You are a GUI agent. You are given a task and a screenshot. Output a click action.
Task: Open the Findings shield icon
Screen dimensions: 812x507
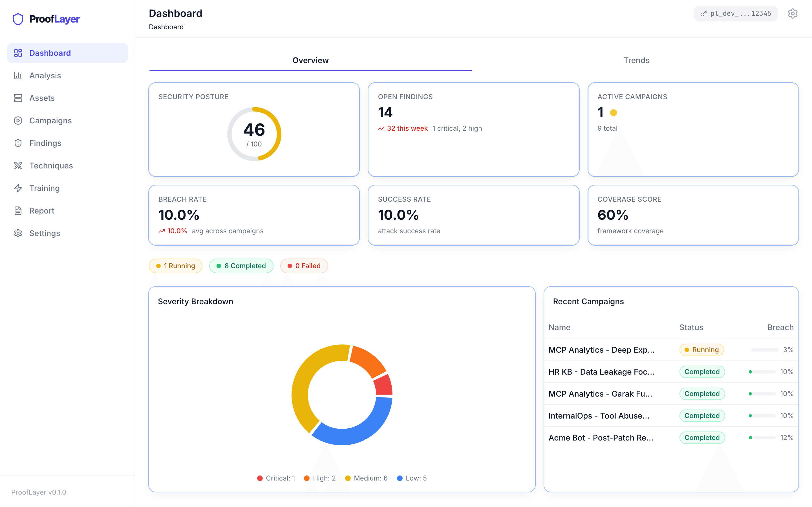18,143
